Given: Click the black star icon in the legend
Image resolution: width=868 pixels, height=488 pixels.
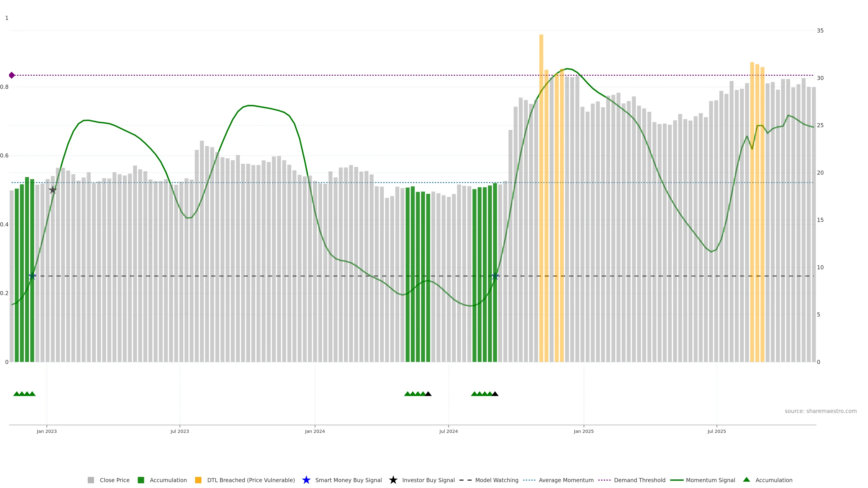Looking at the screenshot, I should [393, 480].
